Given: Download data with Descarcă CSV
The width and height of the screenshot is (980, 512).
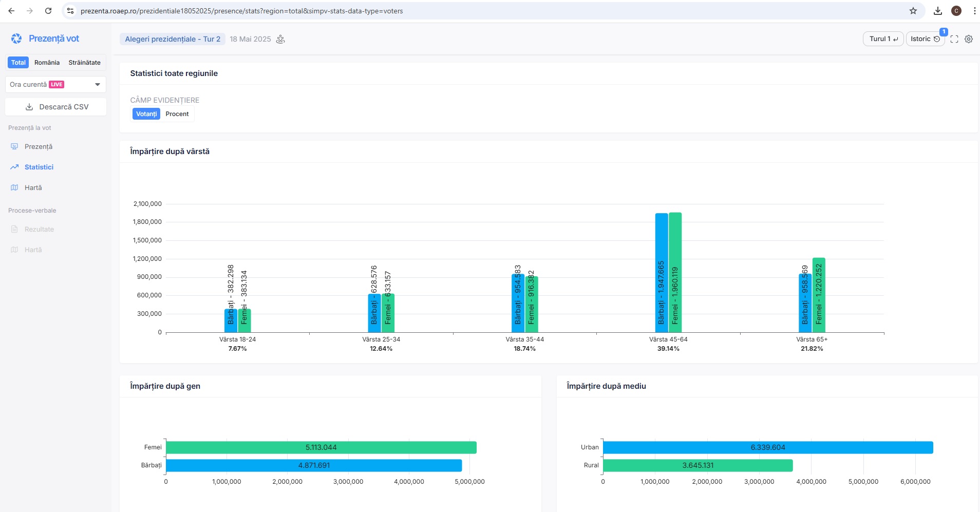Looking at the screenshot, I should pyautogui.click(x=56, y=107).
